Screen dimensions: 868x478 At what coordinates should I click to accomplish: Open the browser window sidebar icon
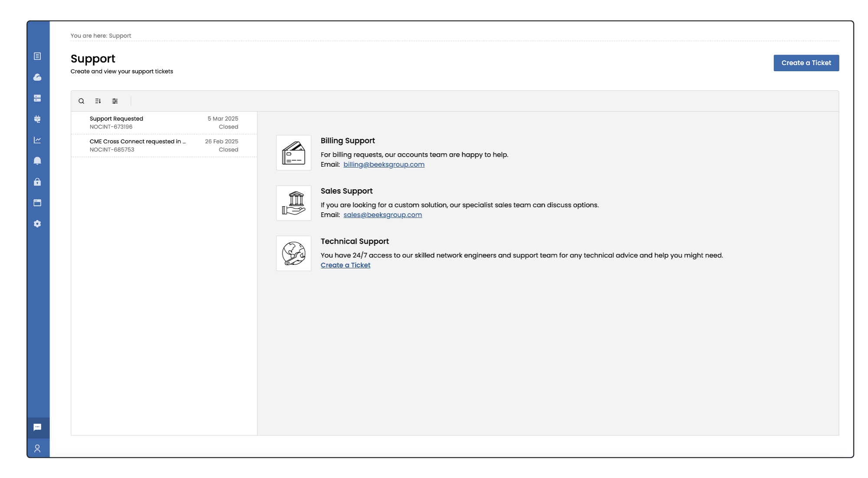click(x=37, y=203)
